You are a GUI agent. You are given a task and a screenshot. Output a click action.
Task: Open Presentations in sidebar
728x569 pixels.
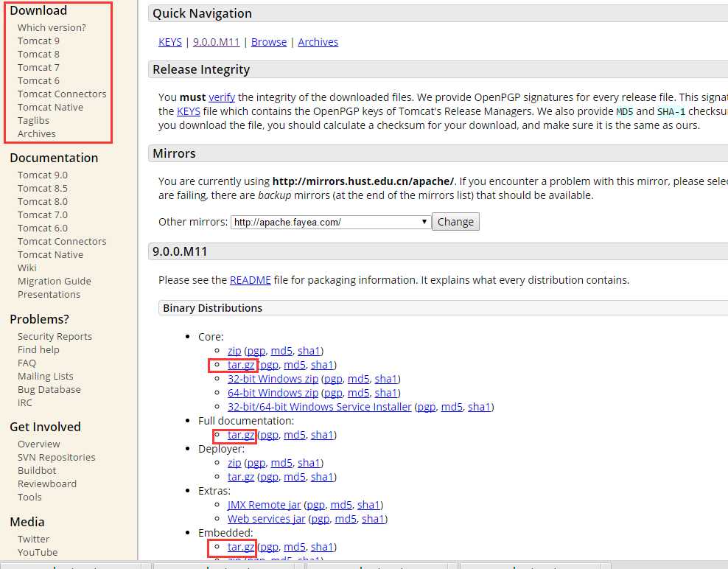tap(49, 294)
